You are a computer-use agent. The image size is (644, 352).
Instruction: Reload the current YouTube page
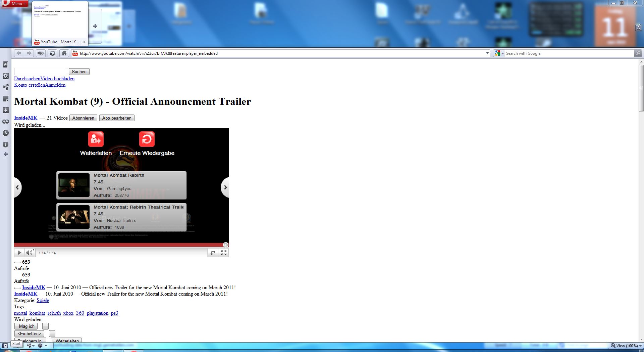pyautogui.click(x=52, y=53)
